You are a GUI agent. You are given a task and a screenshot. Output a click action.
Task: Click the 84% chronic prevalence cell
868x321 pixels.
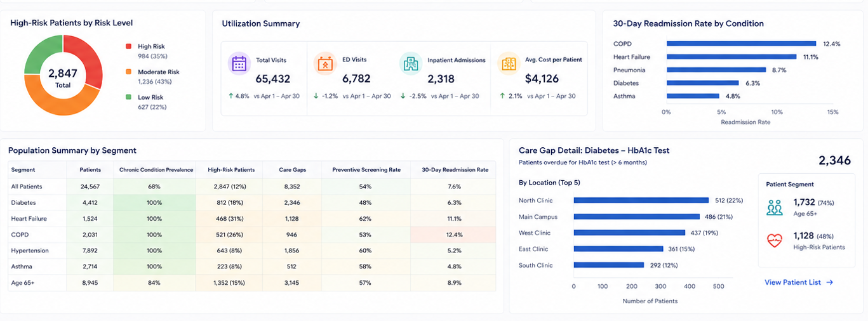(154, 283)
